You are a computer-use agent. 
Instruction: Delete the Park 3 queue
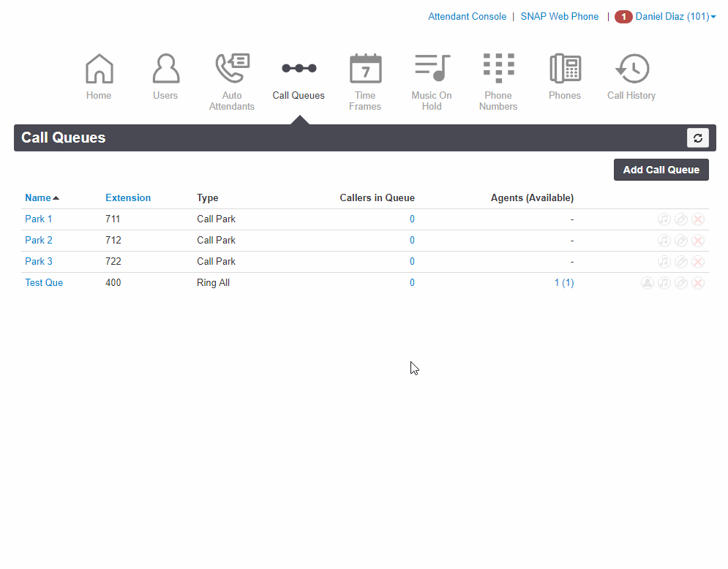(x=698, y=262)
